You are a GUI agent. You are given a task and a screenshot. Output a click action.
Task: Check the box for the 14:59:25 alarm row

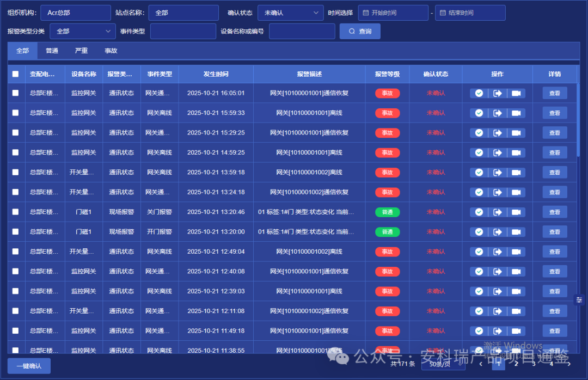click(15, 152)
